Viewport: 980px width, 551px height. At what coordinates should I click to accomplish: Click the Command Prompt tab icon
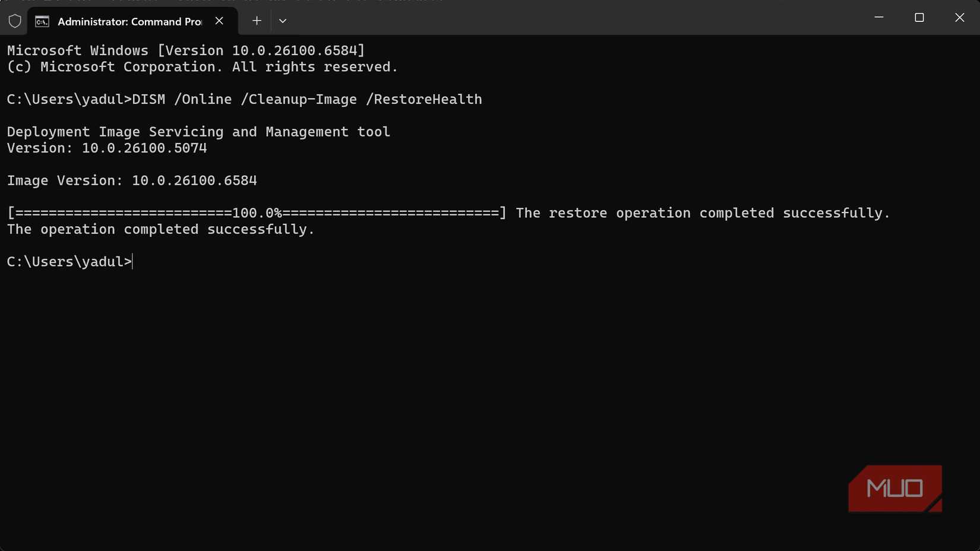pyautogui.click(x=42, y=21)
